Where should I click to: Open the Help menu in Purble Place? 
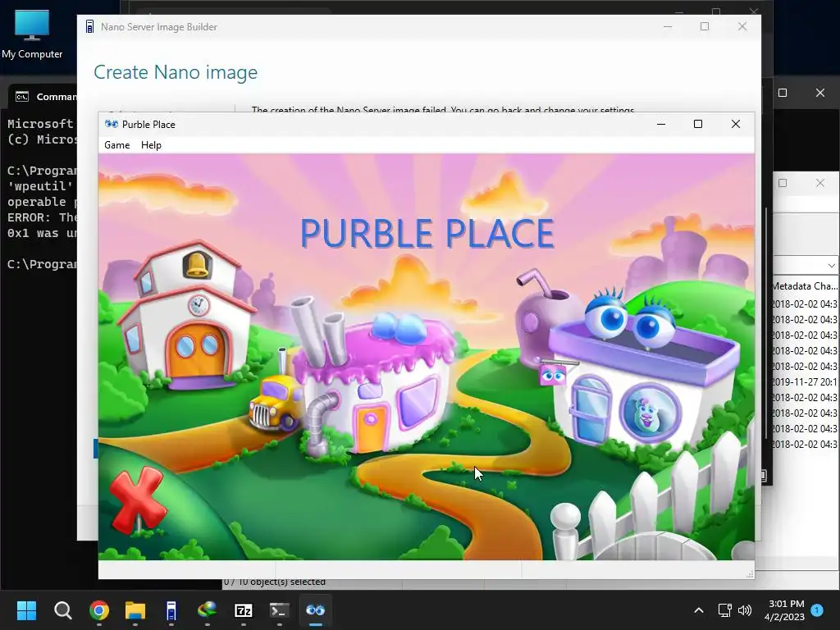pos(151,145)
